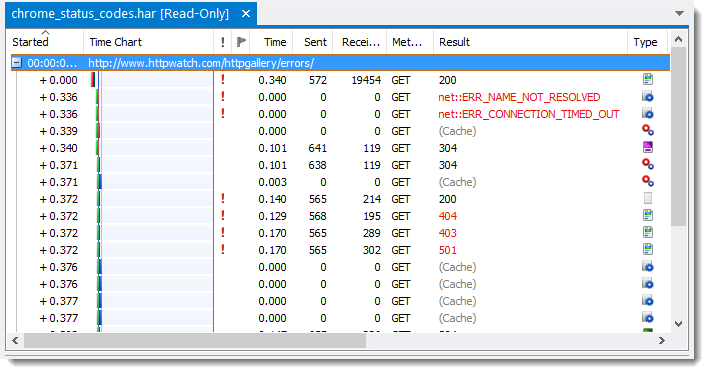Close the chrome_status_codes.har tab
Screen dimensions: 709x374
(246, 14)
